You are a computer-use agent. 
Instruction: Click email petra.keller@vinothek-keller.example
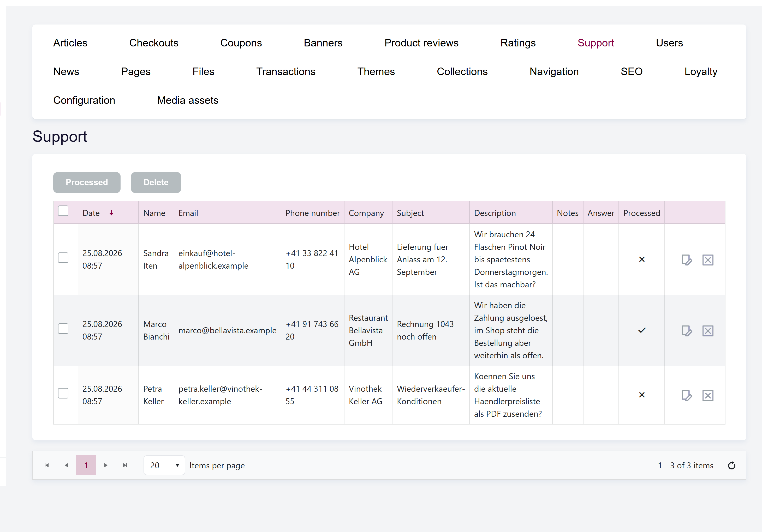[220, 395]
